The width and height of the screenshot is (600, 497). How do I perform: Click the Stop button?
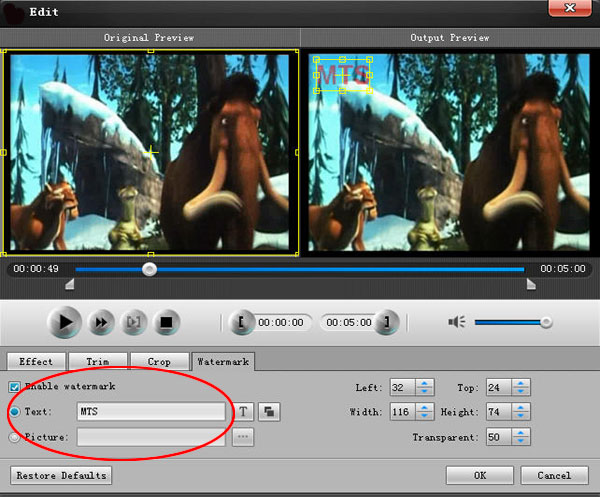(x=166, y=323)
